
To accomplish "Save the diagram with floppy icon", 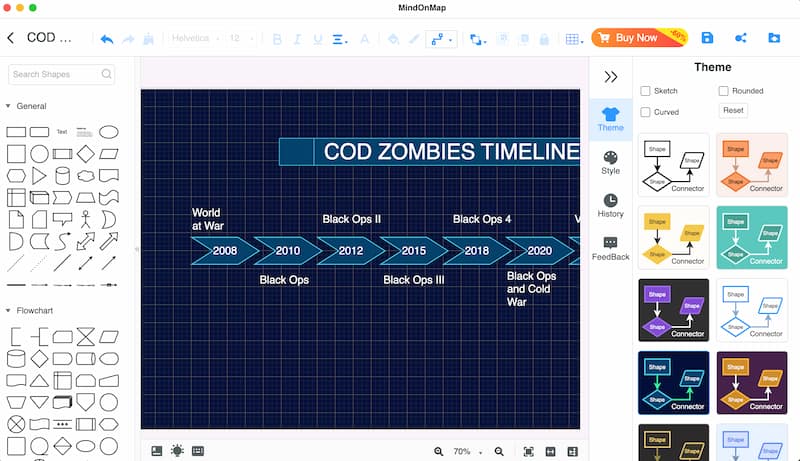I will 707,38.
